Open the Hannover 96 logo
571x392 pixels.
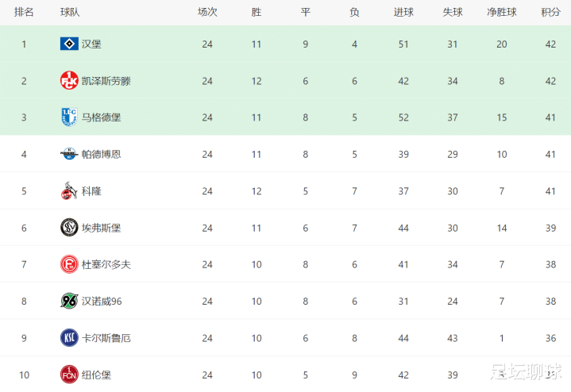tap(69, 301)
